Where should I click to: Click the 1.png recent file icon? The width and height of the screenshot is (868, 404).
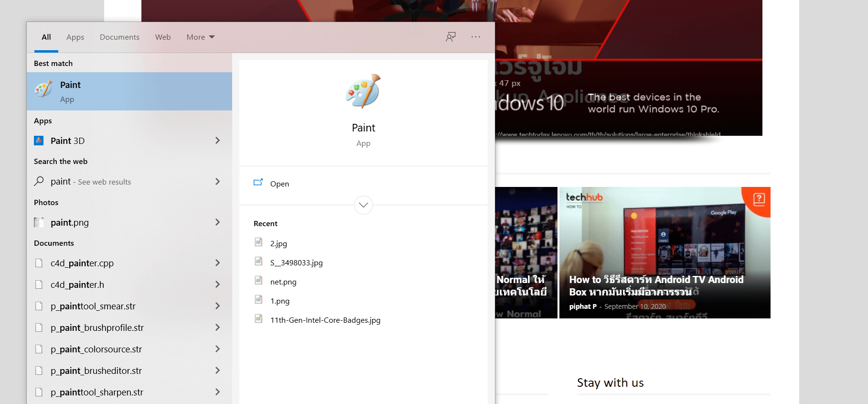point(258,299)
